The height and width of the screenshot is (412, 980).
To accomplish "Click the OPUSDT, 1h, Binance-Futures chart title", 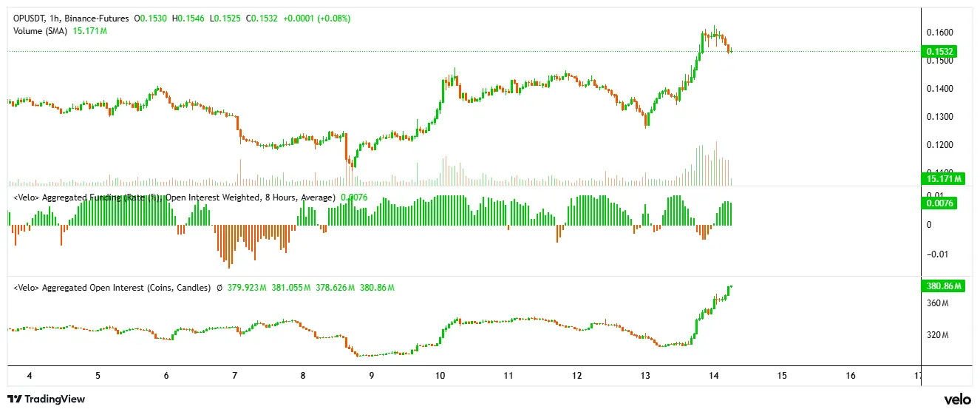I will 71,18.
